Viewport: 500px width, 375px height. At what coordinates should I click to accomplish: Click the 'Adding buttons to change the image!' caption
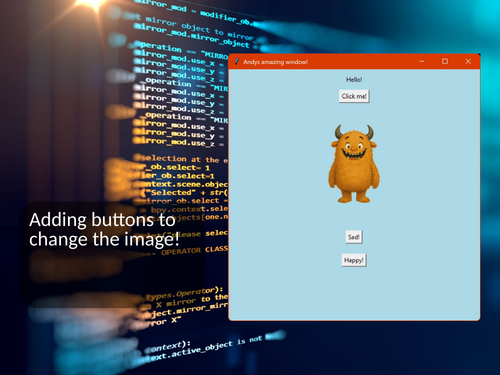104,230
